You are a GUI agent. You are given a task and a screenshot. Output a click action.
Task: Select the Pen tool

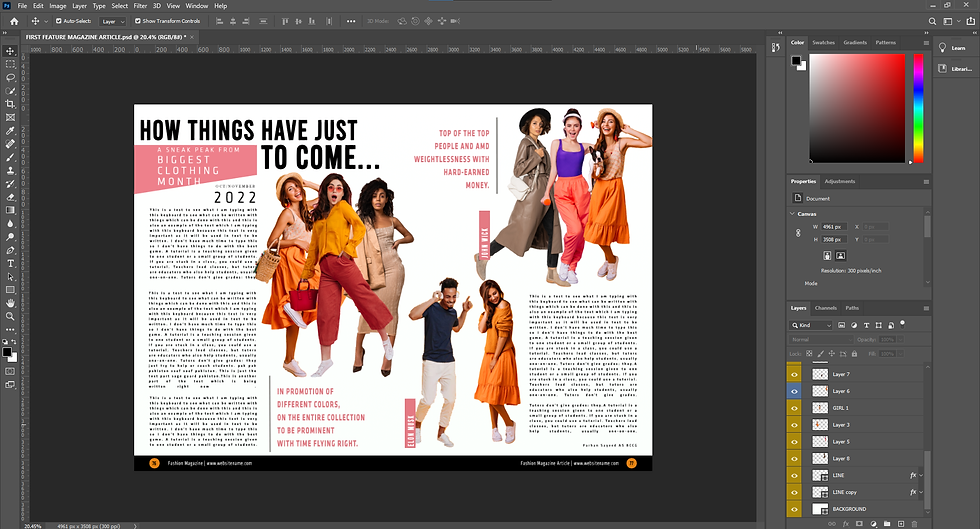tap(10, 250)
